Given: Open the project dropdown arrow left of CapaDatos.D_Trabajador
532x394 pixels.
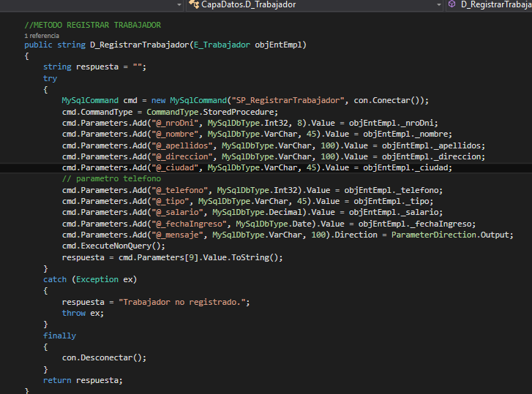Looking at the screenshot, I should [x=179, y=4].
